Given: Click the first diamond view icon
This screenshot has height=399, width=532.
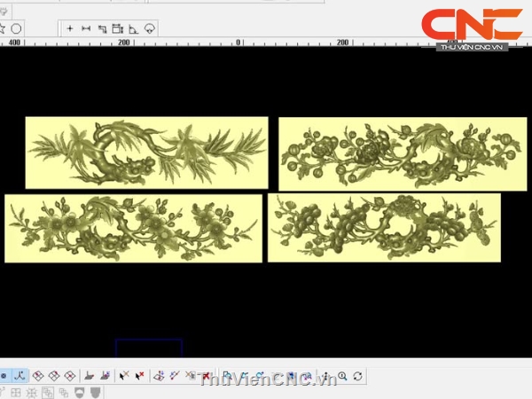Looking at the screenshot, I should coord(38,376).
